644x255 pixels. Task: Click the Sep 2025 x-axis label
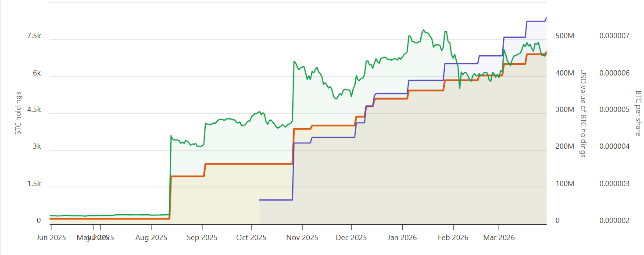coord(202,237)
